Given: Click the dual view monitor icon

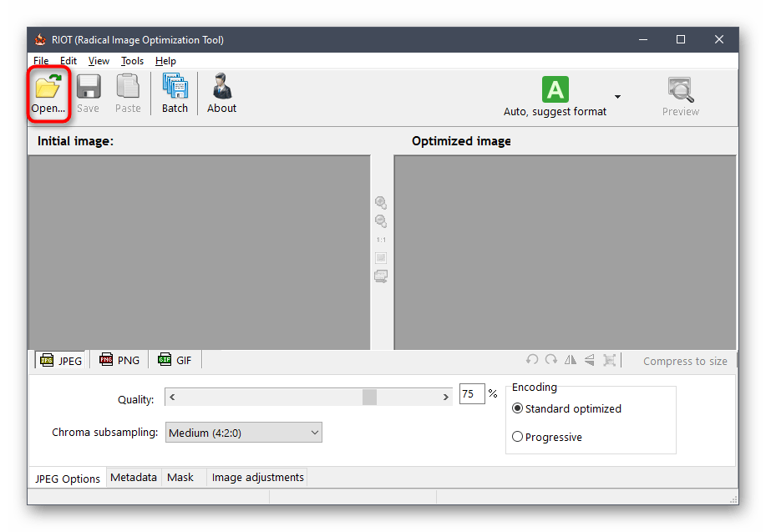Looking at the screenshot, I should pyautogui.click(x=381, y=276).
